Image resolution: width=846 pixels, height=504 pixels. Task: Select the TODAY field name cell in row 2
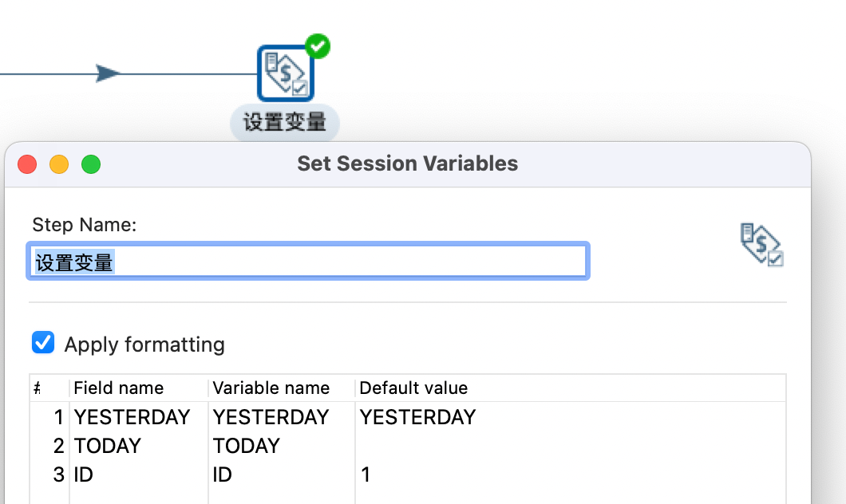coord(108,446)
